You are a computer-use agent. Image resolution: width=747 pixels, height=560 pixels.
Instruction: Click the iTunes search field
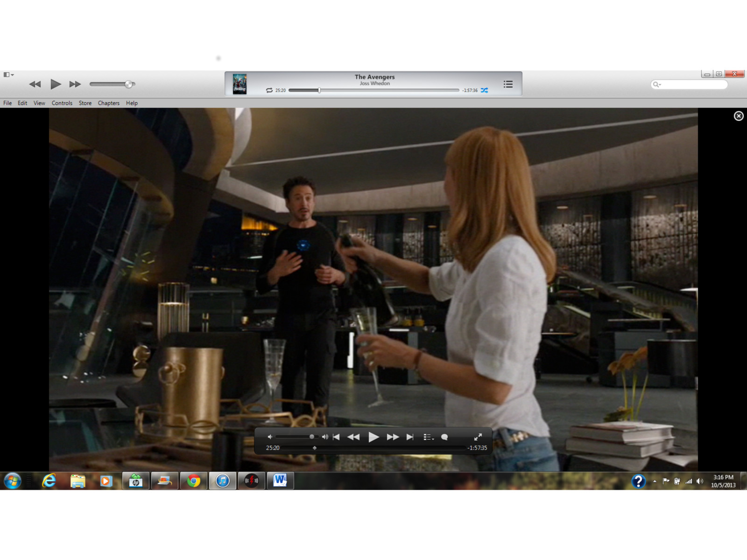pos(689,84)
